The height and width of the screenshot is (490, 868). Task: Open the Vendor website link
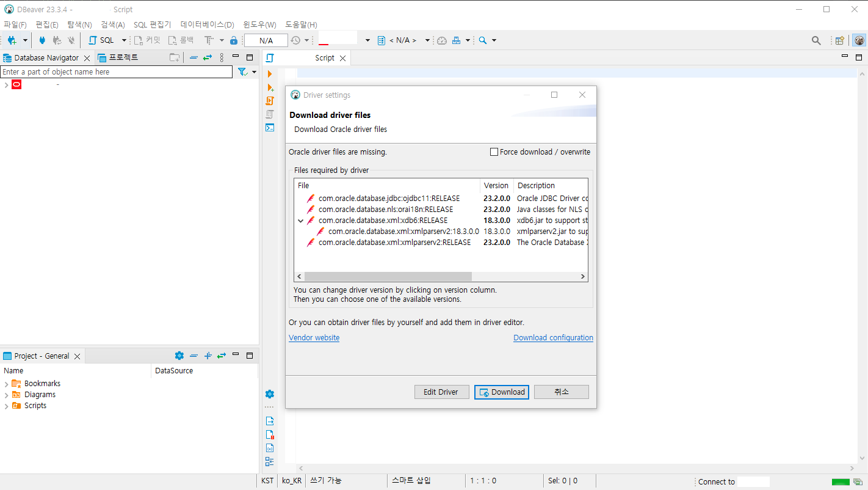pyautogui.click(x=314, y=337)
